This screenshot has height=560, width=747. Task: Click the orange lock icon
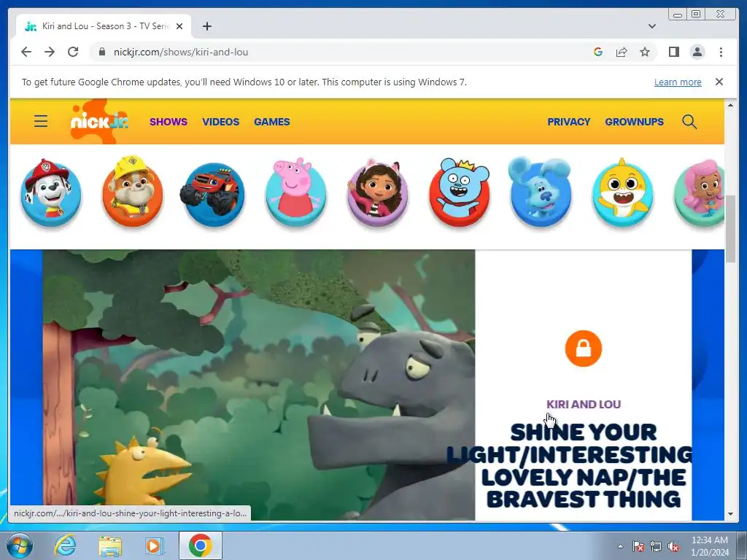(x=583, y=349)
